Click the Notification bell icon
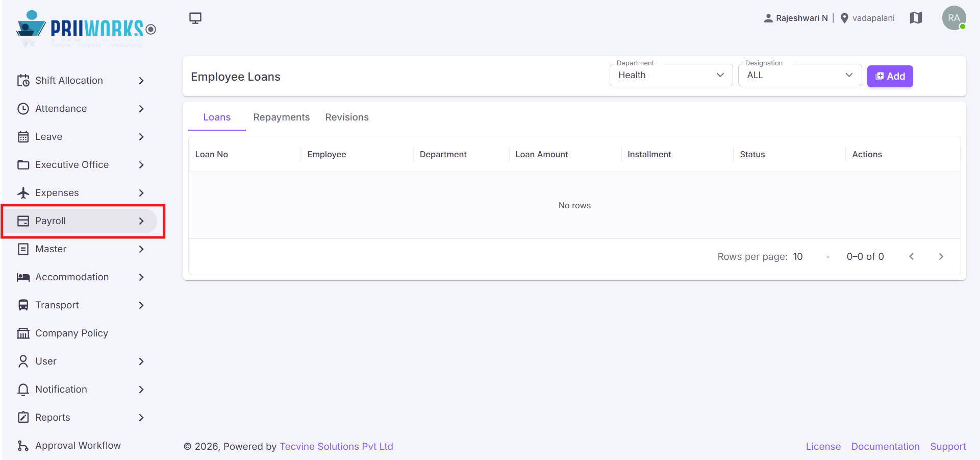 point(23,390)
